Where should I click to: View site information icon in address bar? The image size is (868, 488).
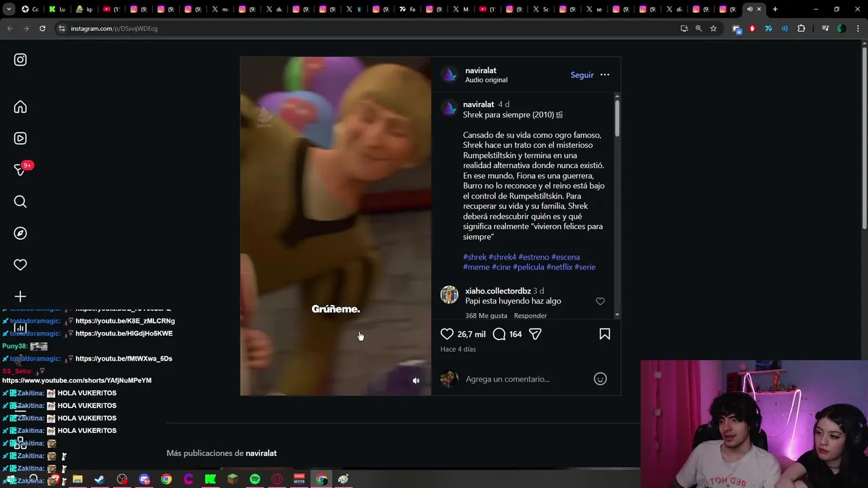click(62, 28)
